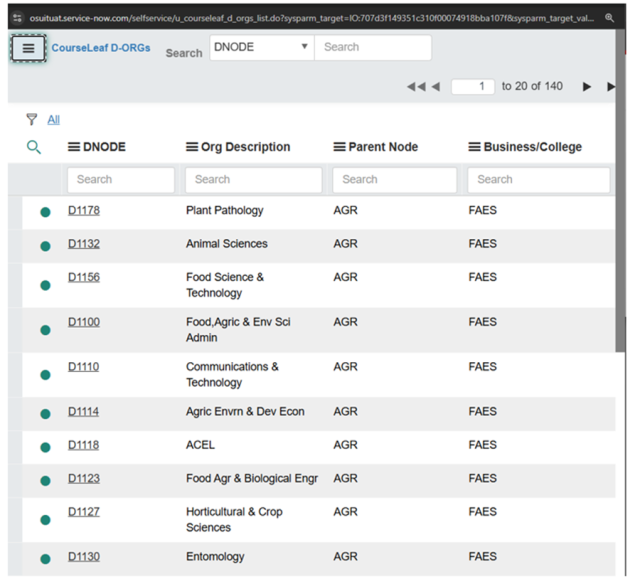The width and height of the screenshot is (640, 584).
Task: Open record D1127
Action: click(84, 512)
